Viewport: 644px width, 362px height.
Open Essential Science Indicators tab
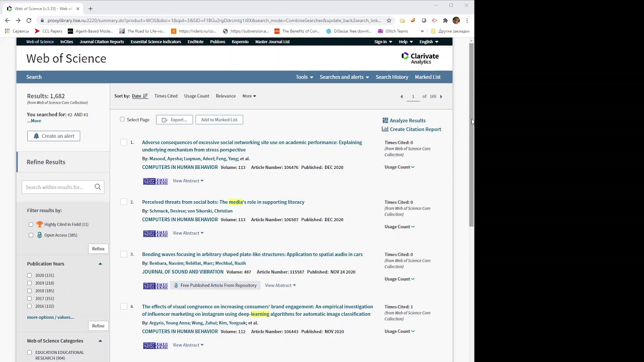(156, 42)
